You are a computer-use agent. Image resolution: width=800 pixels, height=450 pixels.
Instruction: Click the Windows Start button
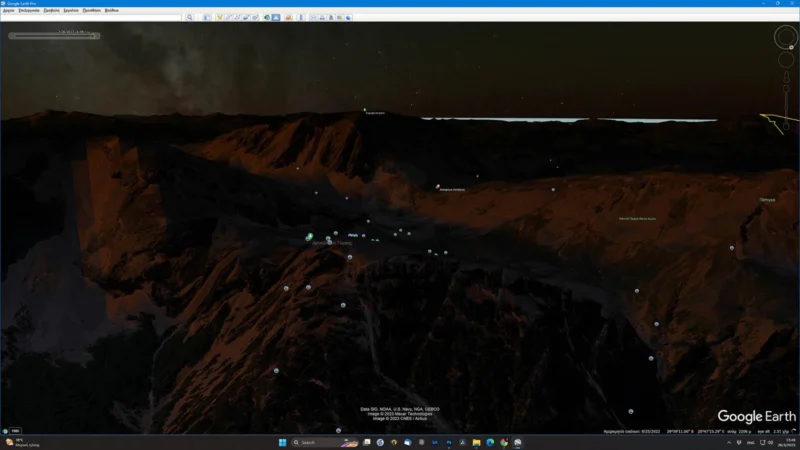tap(281, 442)
